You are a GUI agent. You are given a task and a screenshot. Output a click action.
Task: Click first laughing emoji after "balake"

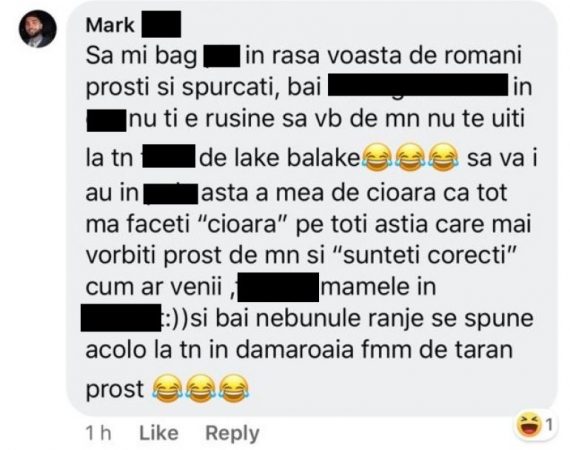coord(377,158)
